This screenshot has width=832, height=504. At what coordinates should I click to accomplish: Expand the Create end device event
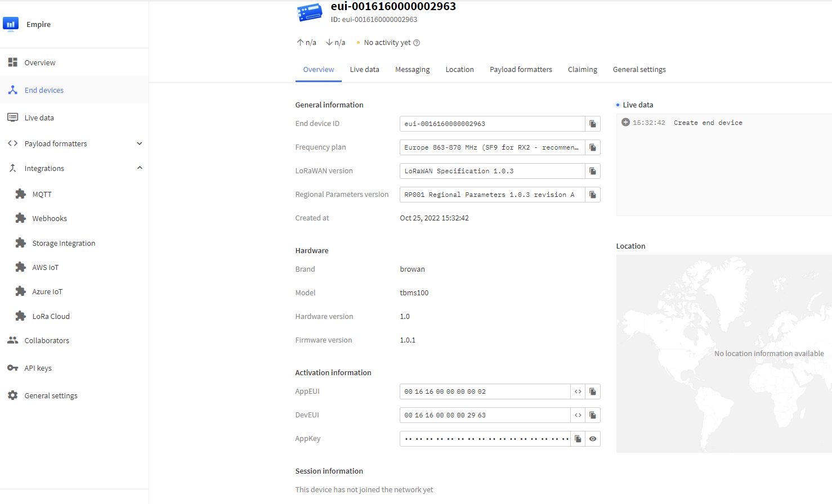(625, 123)
